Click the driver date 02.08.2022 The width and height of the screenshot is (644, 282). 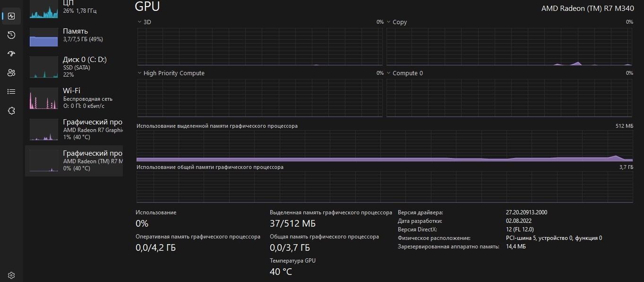point(519,221)
